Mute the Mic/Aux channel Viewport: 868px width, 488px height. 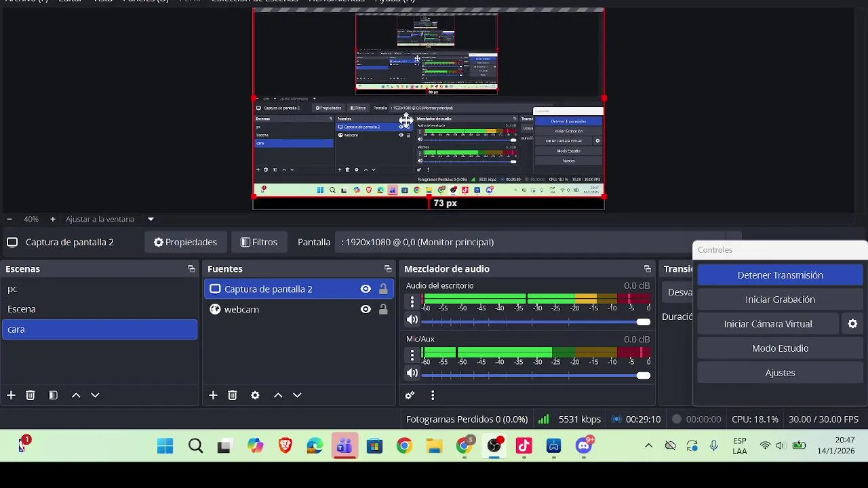point(412,373)
